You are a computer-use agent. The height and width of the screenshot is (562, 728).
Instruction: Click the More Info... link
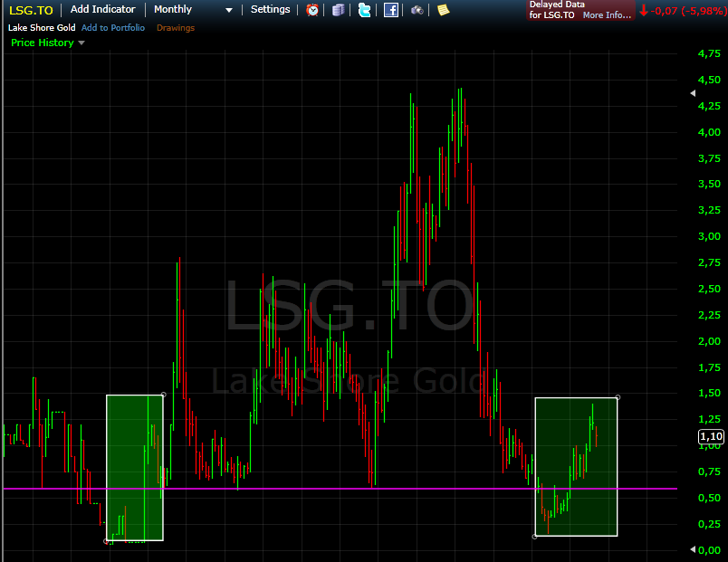pyautogui.click(x=607, y=14)
